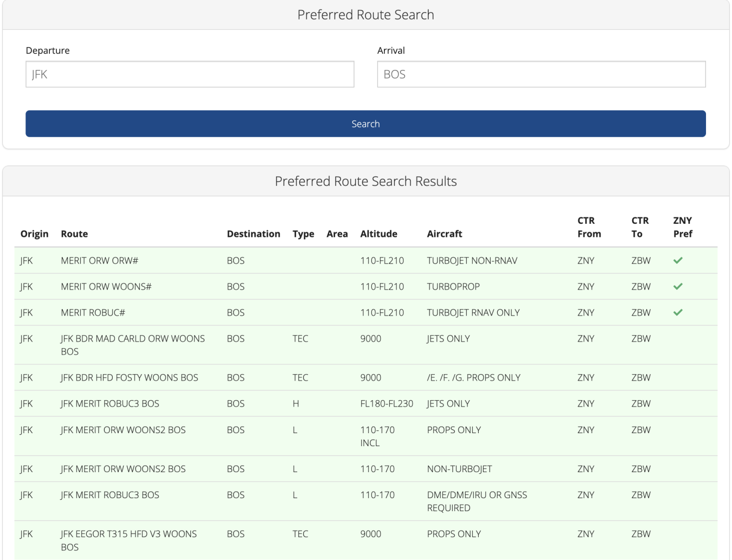The image size is (732, 560).
Task: Select the Aircraft column header
Action: [444, 234]
